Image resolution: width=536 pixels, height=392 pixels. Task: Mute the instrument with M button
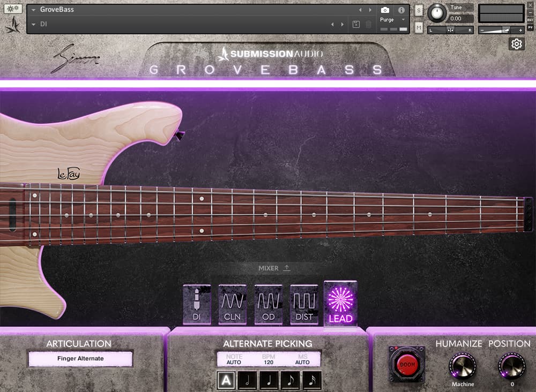(x=419, y=27)
